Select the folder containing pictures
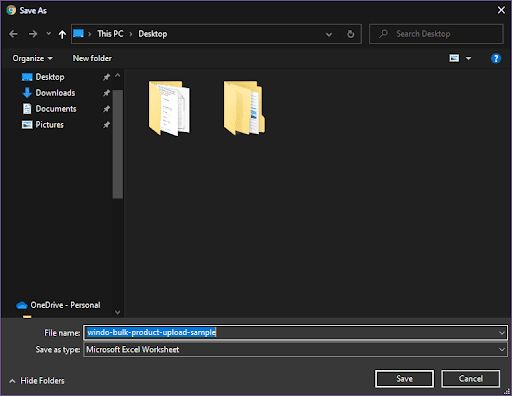512x396 pixels. 245,108
